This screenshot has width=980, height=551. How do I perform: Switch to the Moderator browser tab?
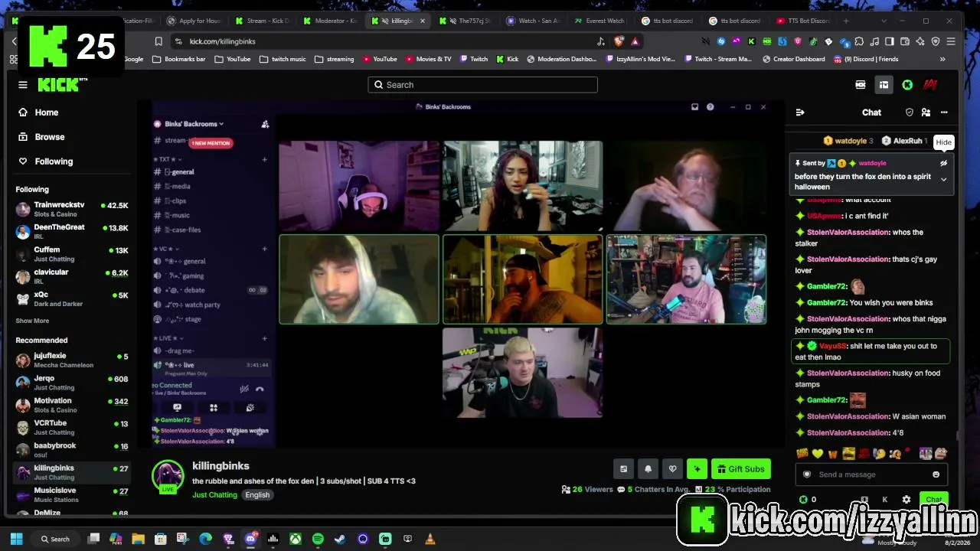331,21
